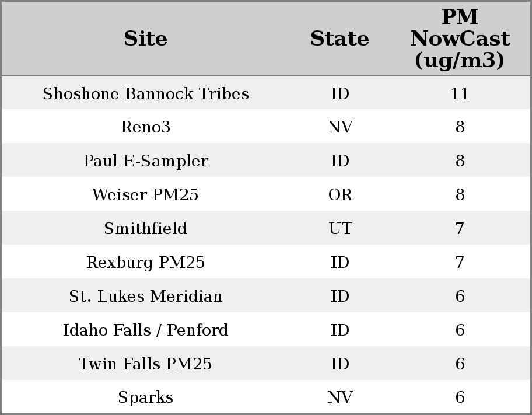Select Idaho Falls / Penford site
Image resolution: width=532 pixels, height=415 pixels.
point(145,330)
